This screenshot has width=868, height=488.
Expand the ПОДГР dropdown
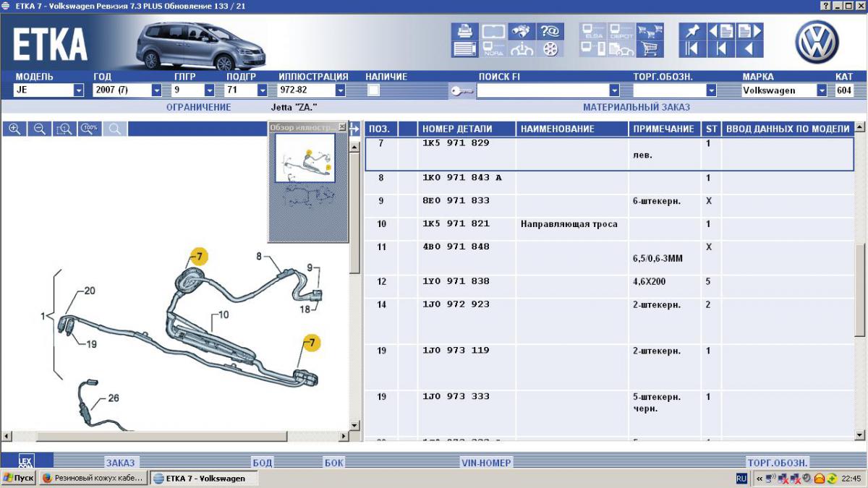click(x=263, y=90)
